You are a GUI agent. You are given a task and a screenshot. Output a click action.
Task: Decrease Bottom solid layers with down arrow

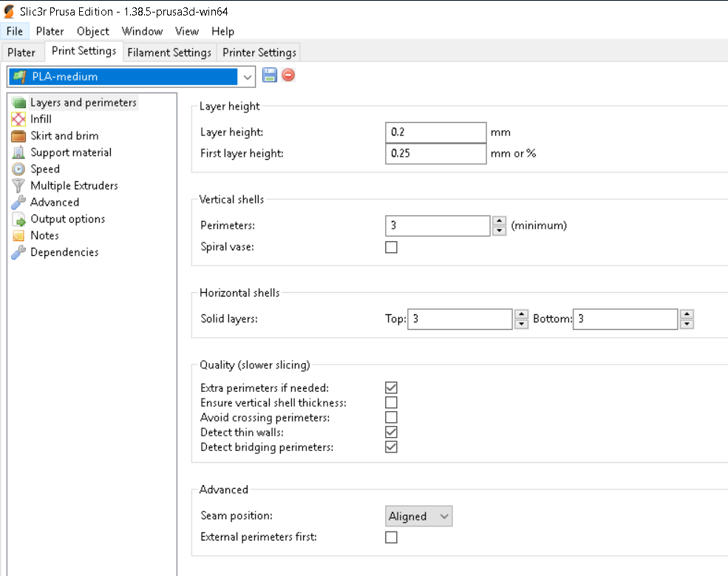[687, 325]
